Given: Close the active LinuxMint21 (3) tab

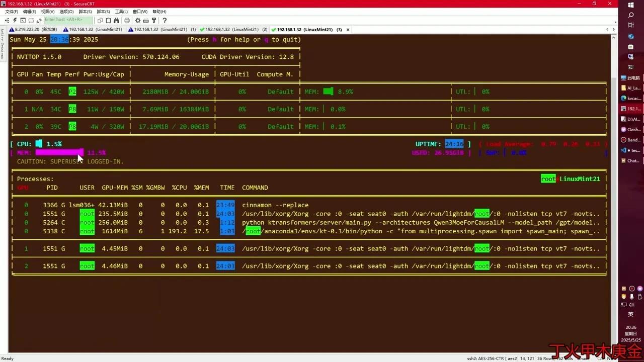Looking at the screenshot, I should pyautogui.click(x=348, y=30).
